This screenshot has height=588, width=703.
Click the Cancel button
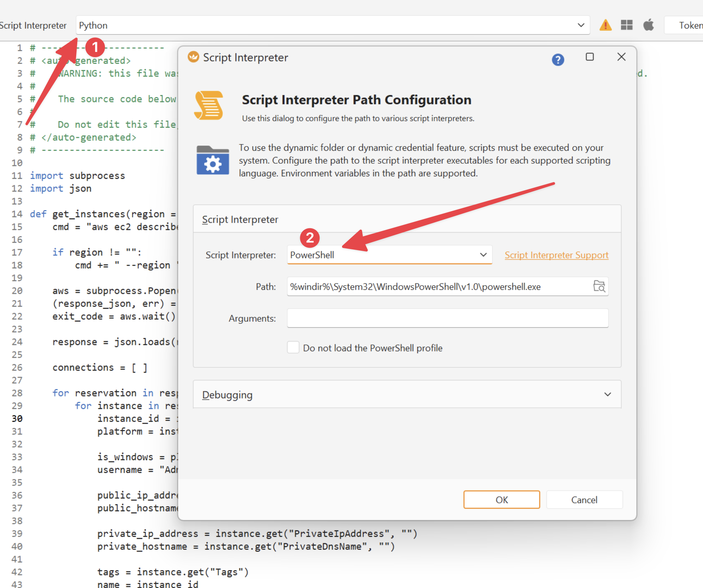584,499
